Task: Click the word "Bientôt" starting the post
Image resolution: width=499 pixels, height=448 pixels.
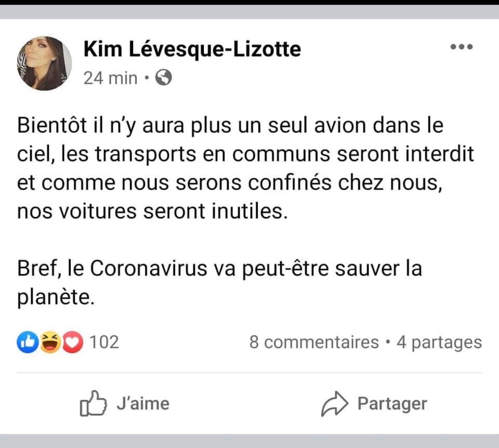Action: click(x=52, y=125)
